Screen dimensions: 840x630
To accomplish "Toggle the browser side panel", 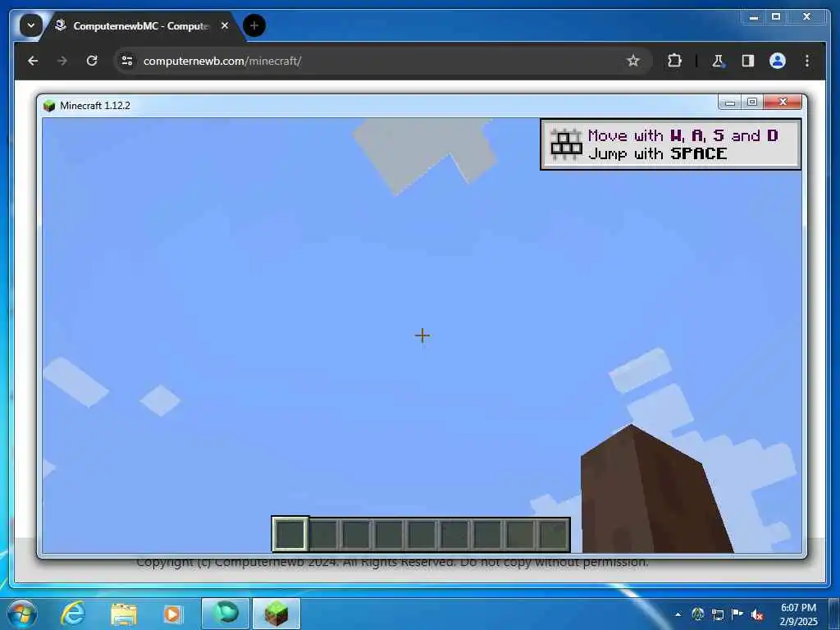I will pyautogui.click(x=748, y=61).
